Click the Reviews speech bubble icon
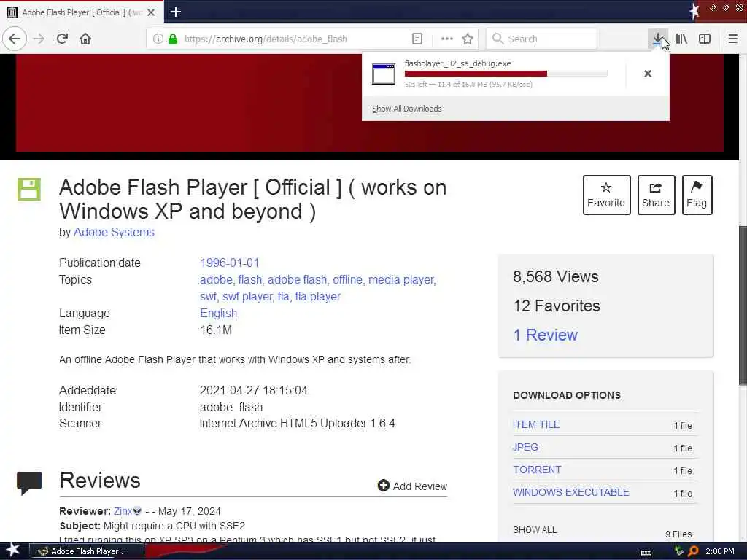The image size is (747, 560). tap(29, 483)
